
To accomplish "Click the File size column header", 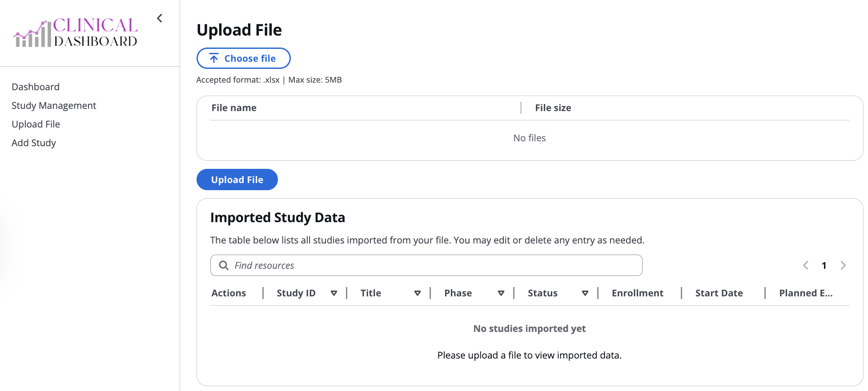I will [553, 108].
